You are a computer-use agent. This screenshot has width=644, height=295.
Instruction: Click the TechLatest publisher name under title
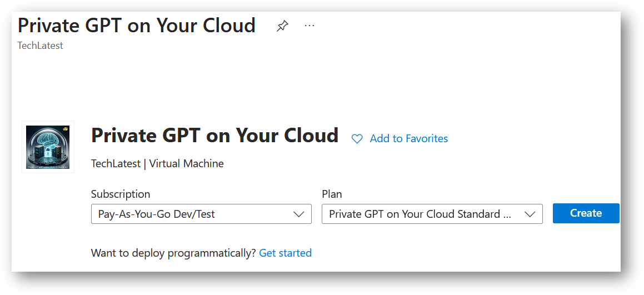click(x=41, y=46)
